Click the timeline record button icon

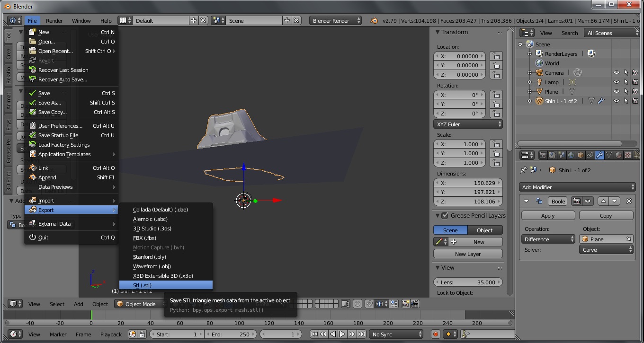(436, 334)
